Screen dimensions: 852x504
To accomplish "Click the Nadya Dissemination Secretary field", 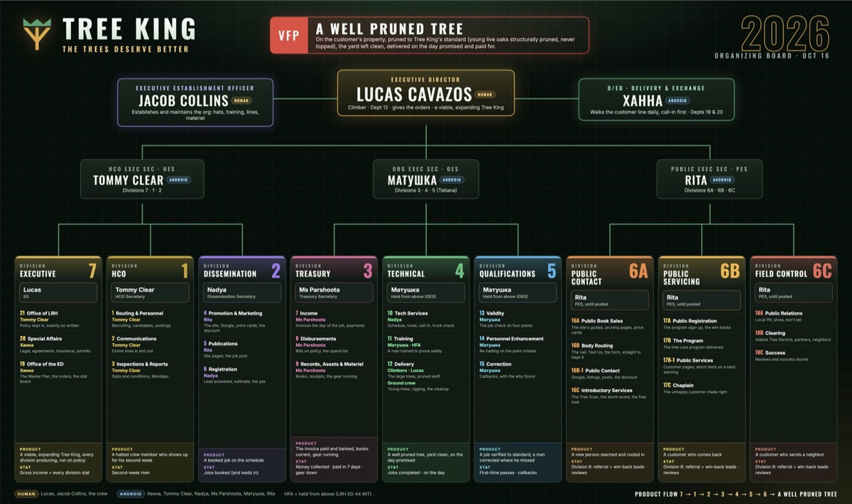I will click(x=242, y=292).
